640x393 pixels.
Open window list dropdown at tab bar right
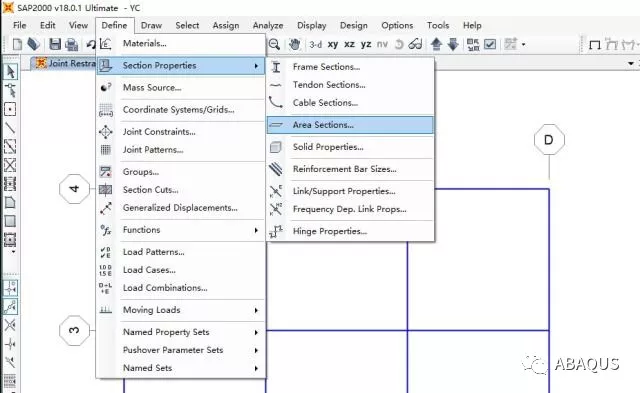click(631, 63)
